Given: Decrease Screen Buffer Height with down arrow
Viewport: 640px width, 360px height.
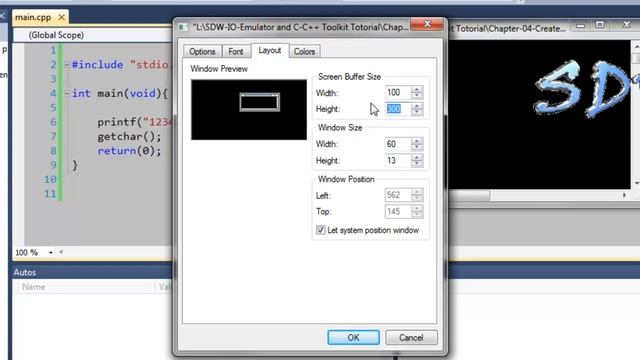Looking at the screenshot, I should [417, 112].
